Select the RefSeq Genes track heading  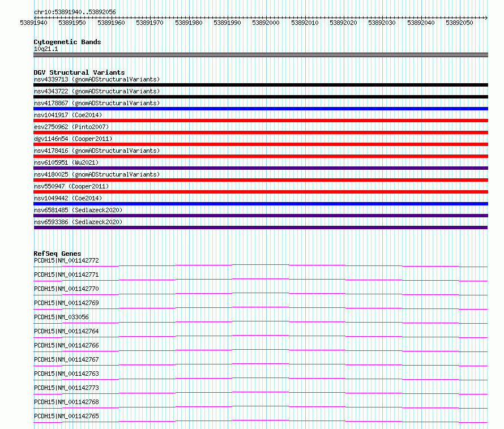pos(57,254)
